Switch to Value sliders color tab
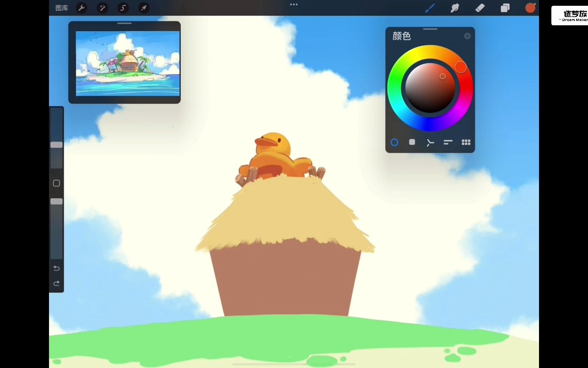The height and width of the screenshot is (368, 588). click(x=448, y=142)
